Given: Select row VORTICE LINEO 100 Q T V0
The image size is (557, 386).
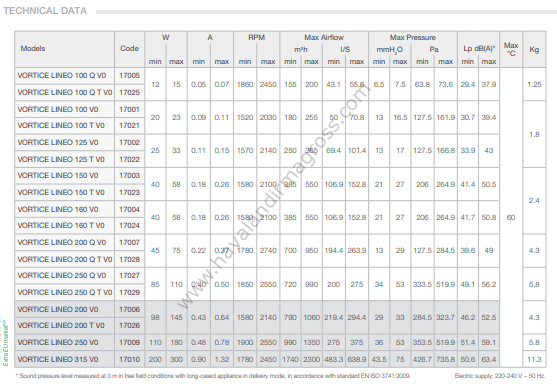Looking at the screenshot, I should point(64,92).
